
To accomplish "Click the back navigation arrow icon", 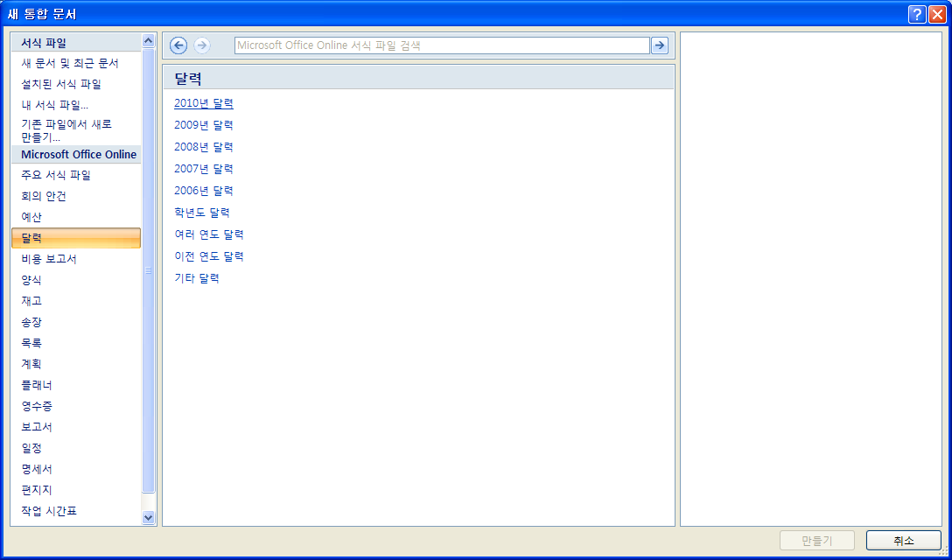I will pyautogui.click(x=178, y=45).
